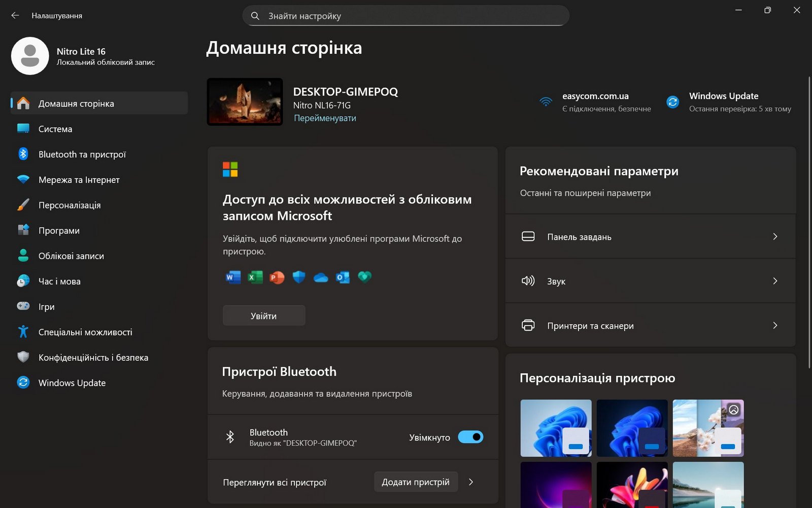
Task: Turn off the Bluetooth toggle switch
Action: pos(470,437)
